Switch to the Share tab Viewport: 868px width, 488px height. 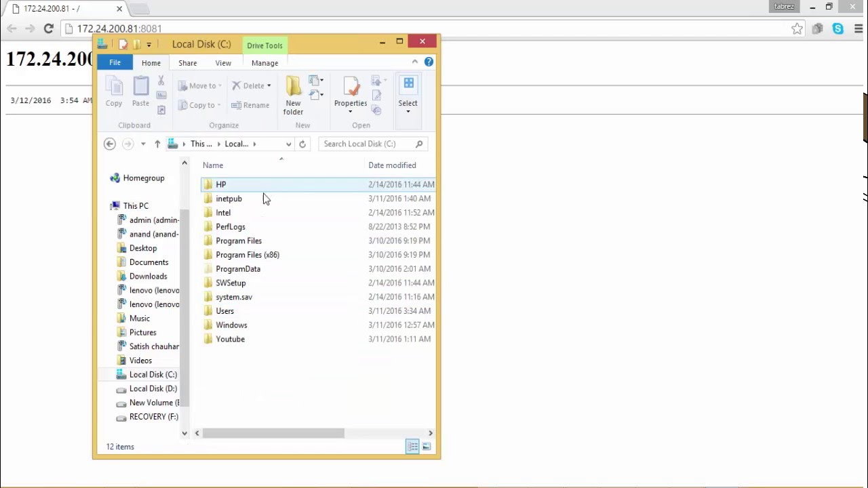coord(188,63)
